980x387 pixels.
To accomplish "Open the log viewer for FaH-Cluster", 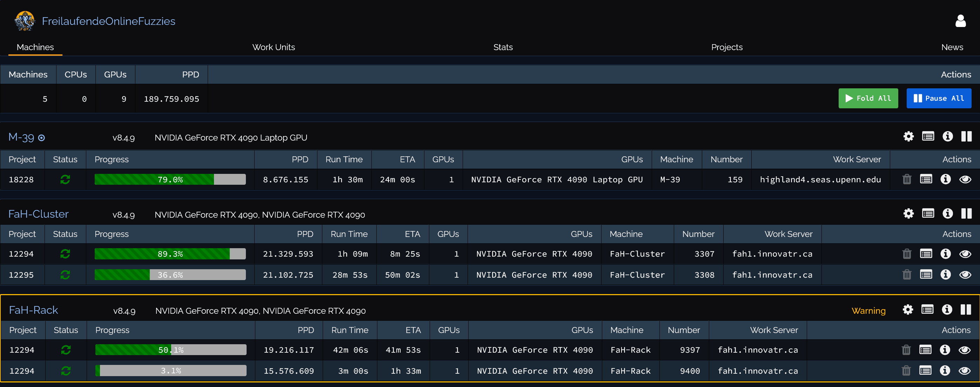I will tap(928, 213).
